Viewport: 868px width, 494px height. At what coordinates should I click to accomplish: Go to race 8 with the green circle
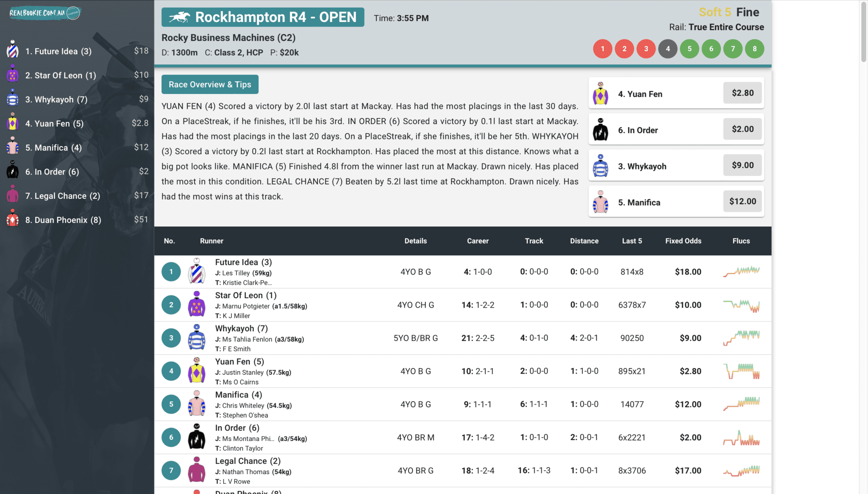pyautogui.click(x=754, y=49)
